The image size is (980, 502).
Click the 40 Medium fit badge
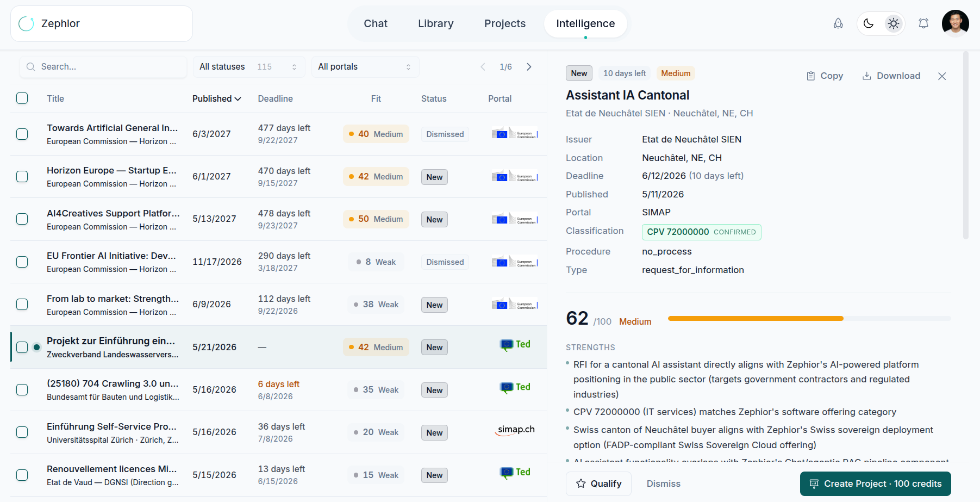click(376, 134)
